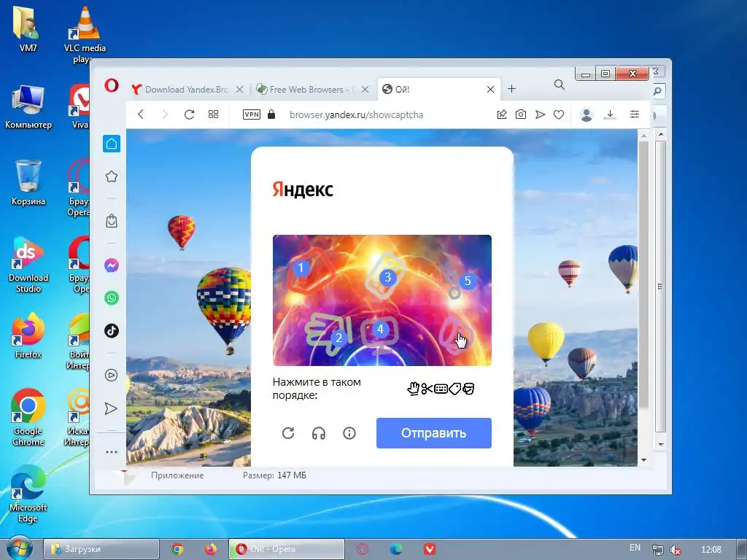Open the page edit snapshot icon
Image resolution: width=747 pixels, height=560 pixels.
pyautogui.click(x=502, y=114)
